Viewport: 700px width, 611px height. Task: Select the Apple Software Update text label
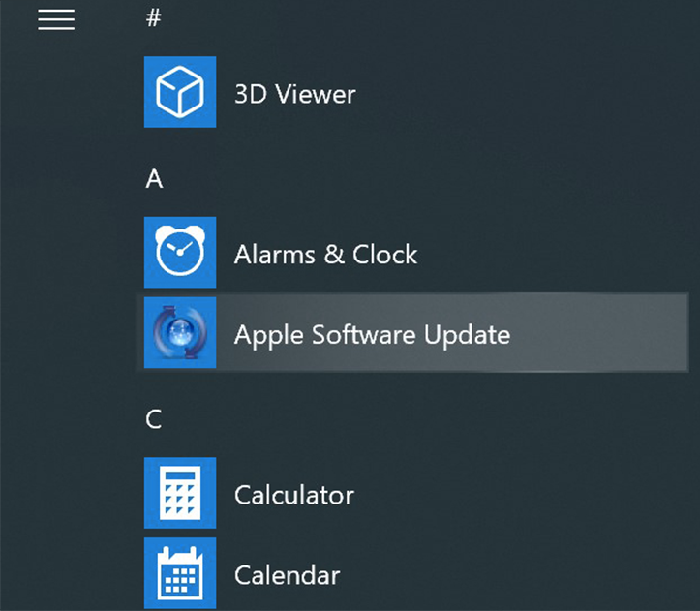tap(372, 335)
